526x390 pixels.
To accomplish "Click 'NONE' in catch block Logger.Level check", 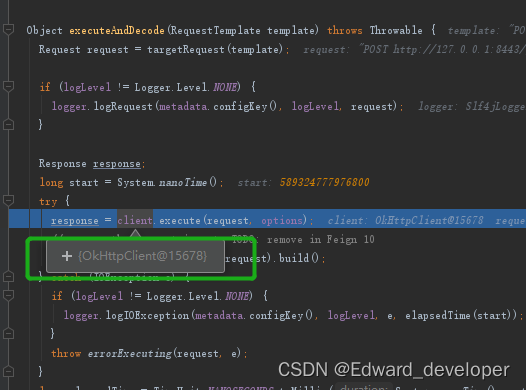I will pos(237,296).
